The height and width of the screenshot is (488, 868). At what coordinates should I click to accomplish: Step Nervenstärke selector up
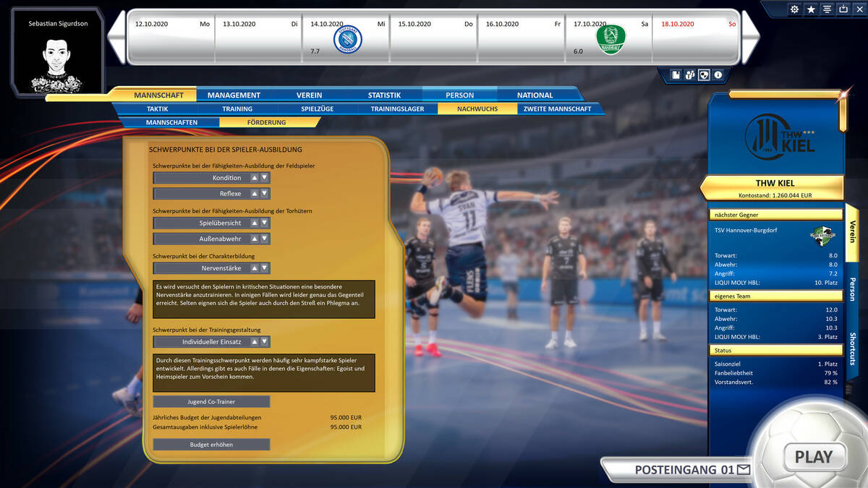[255, 267]
